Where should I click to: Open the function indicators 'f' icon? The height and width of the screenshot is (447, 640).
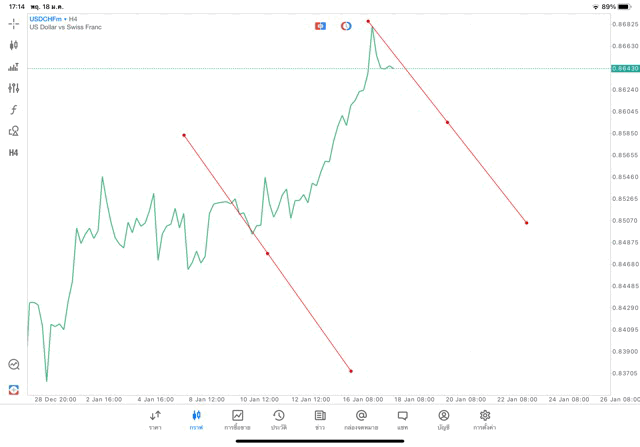(x=14, y=110)
